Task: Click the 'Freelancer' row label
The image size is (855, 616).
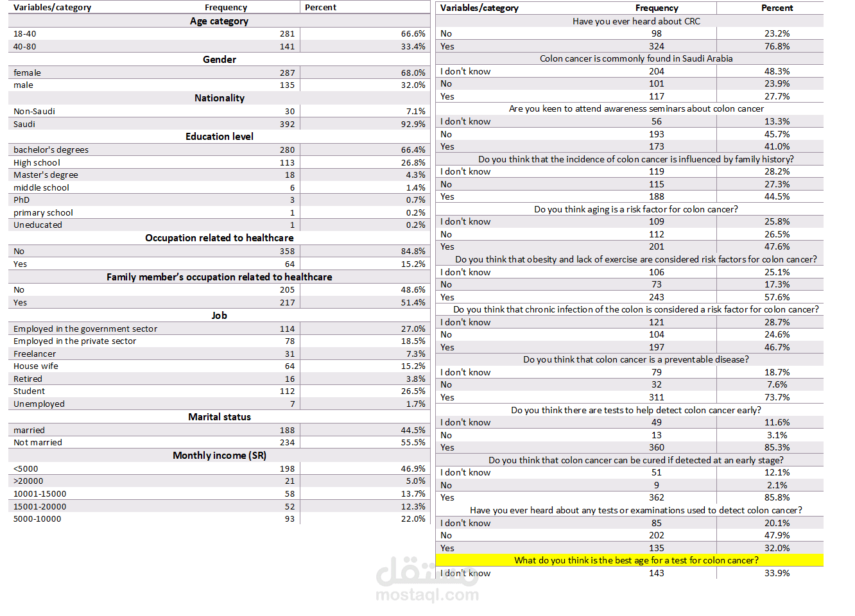Action: [x=35, y=354]
